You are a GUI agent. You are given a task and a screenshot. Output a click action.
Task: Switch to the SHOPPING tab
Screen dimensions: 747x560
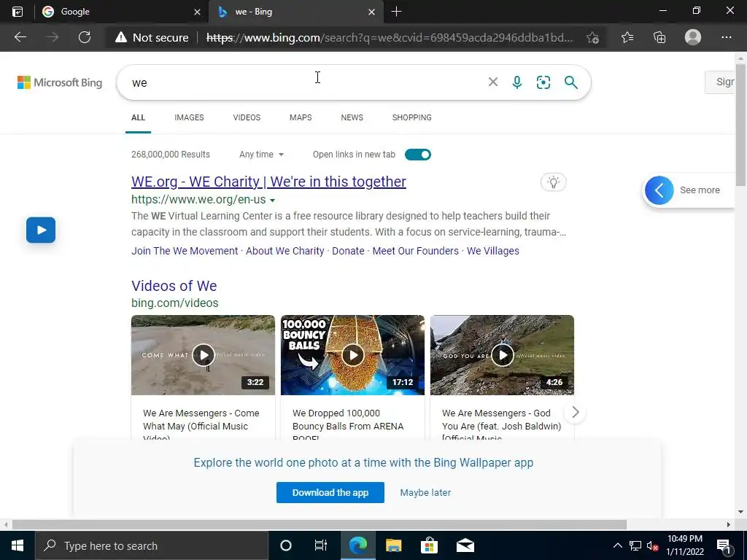[x=411, y=117]
